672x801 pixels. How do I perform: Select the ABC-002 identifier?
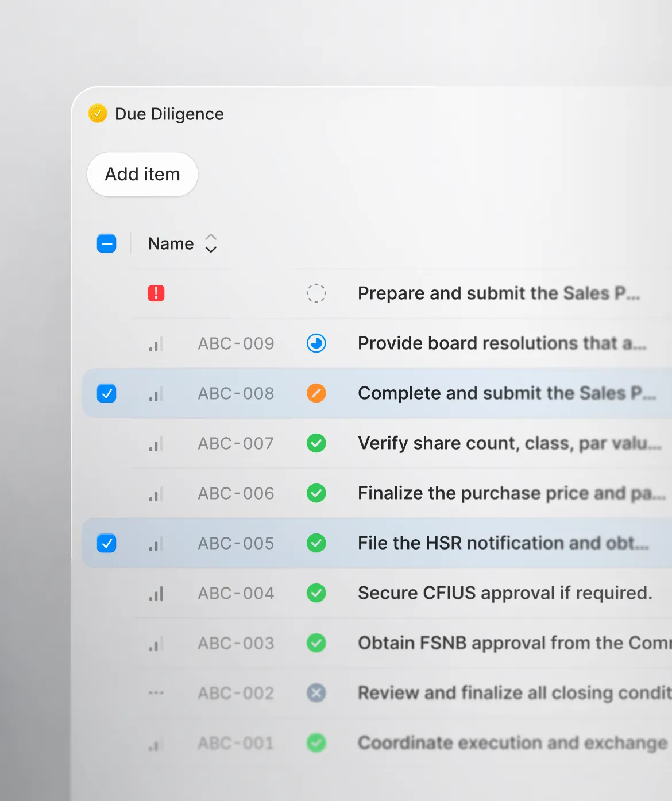click(x=236, y=693)
